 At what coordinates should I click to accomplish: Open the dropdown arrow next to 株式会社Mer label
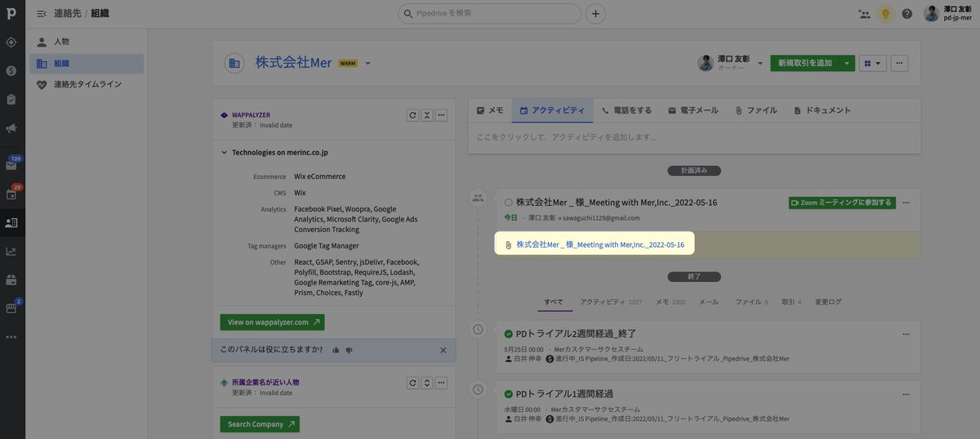click(367, 64)
